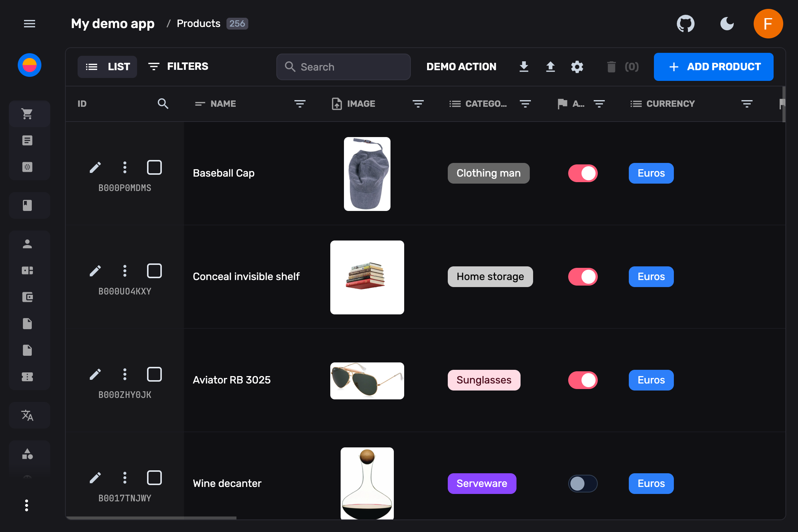Click the ADD PRODUCT button
The height and width of the screenshot is (532, 798).
713,66
